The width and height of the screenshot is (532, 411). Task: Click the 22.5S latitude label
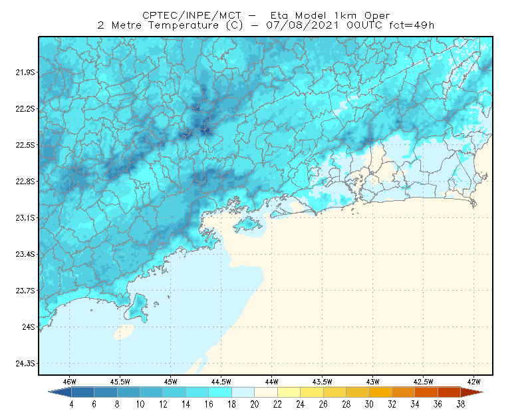point(25,145)
